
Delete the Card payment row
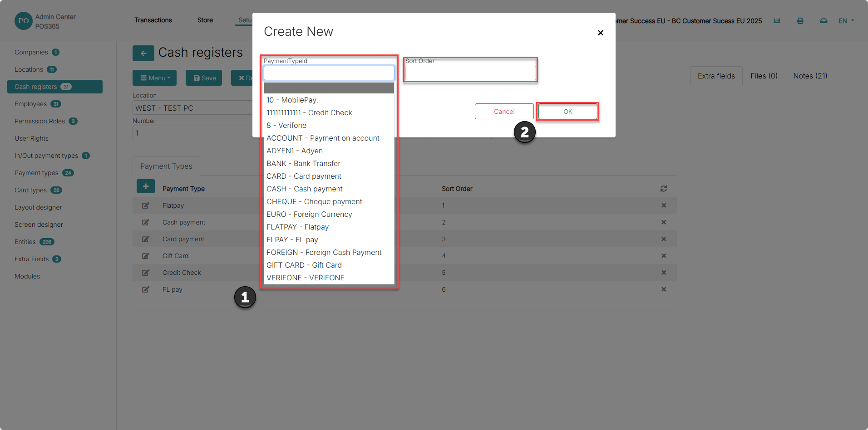(664, 239)
